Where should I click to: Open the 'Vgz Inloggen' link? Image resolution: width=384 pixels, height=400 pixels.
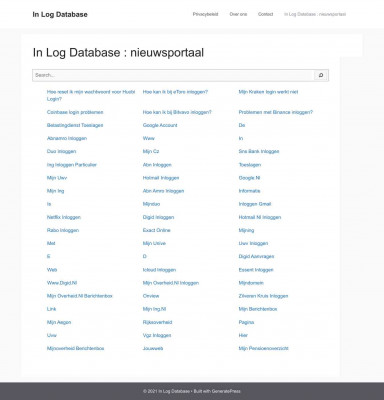(x=157, y=335)
